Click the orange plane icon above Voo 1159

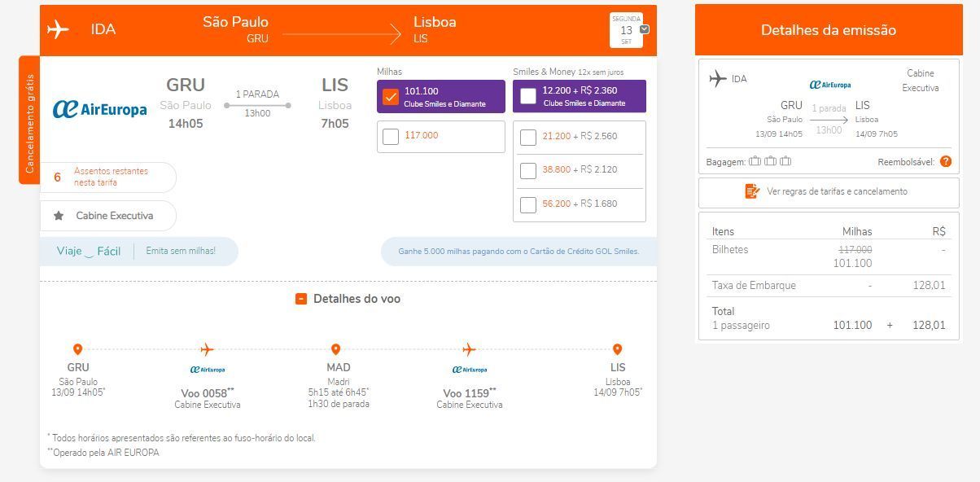click(x=469, y=349)
